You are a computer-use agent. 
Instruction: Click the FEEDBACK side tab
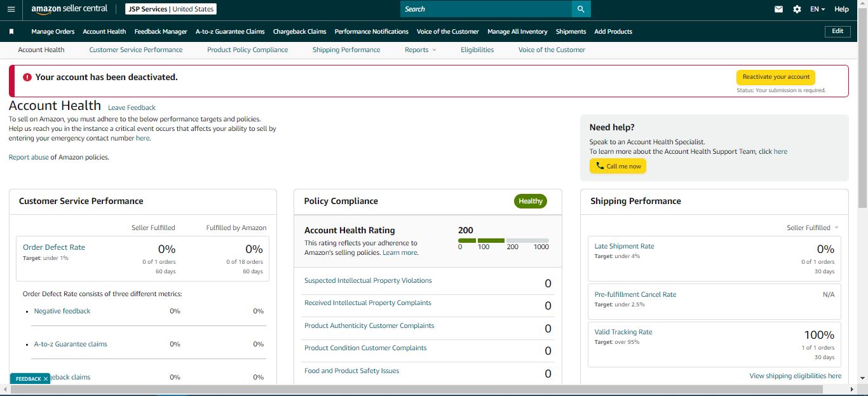pos(28,379)
